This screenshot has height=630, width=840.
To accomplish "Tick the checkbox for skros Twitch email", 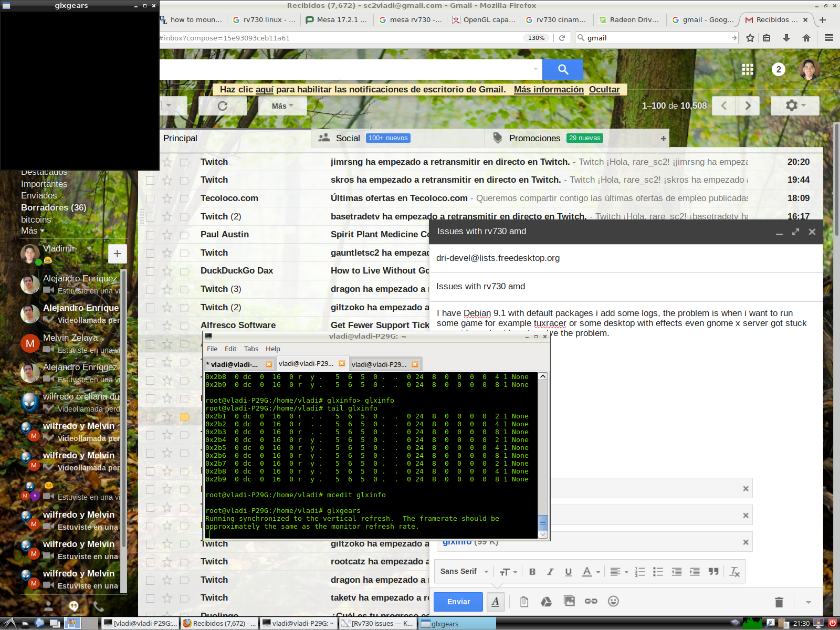I will tap(150, 180).
